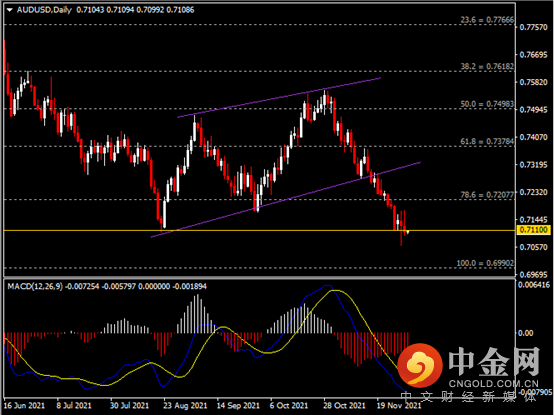Click the 0.72320 price axis value

[x=534, y=192]
